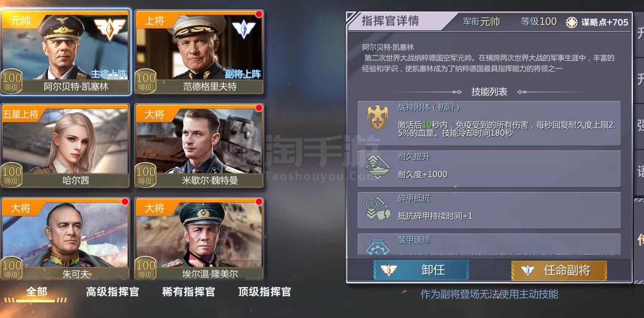Open the 稀有指挥官 tab
The width and height of the screenshot is (644, 318).
coord(188,292)
